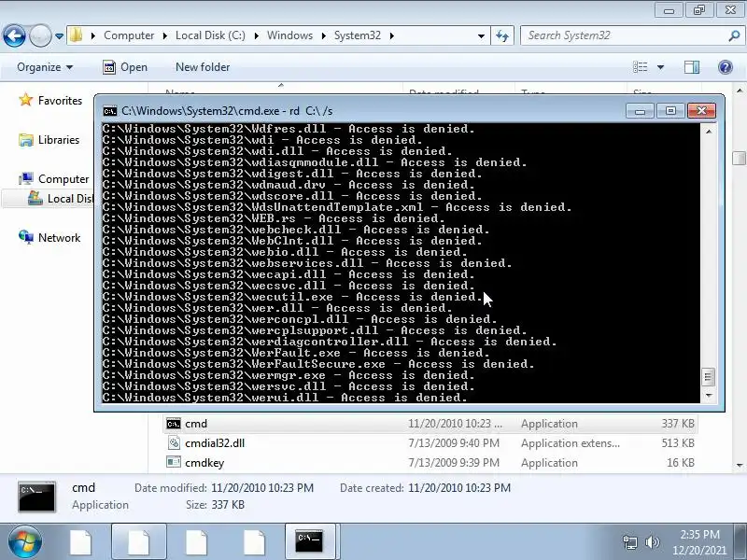Click the Explorer forward arrow button

[x=40, y=35]
